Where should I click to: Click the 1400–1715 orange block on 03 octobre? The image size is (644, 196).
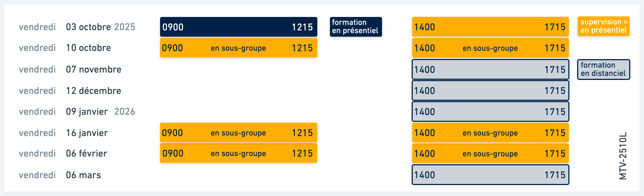click(x=490, y=27)
